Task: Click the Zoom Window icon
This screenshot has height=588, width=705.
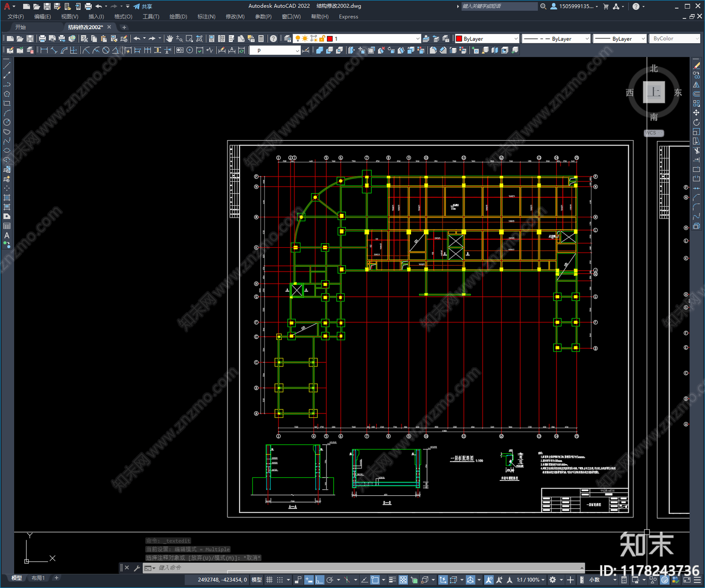Action: [x=189, y=39]
